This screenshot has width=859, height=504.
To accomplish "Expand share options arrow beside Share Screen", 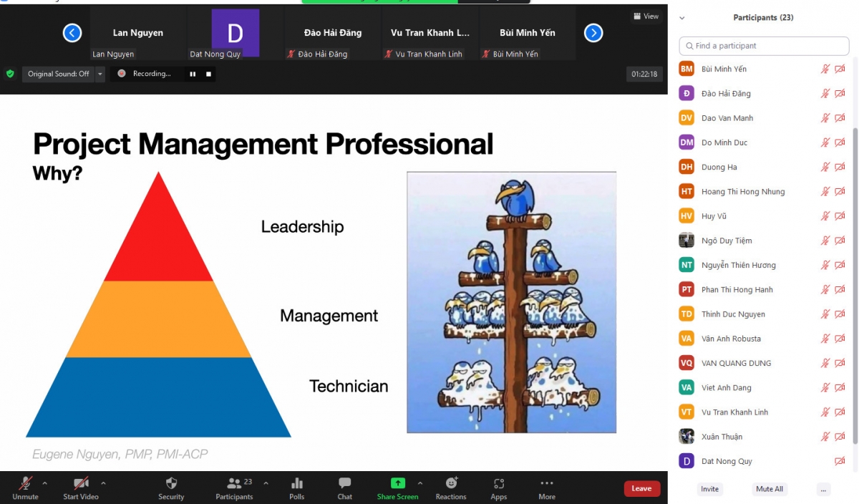I will click(419, 483).
